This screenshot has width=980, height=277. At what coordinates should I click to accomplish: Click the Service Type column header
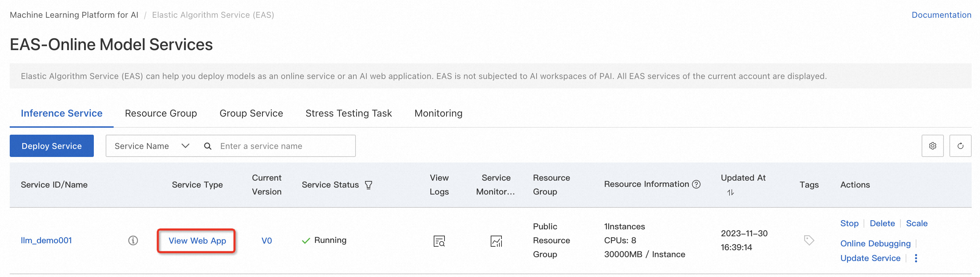point(197,185)
